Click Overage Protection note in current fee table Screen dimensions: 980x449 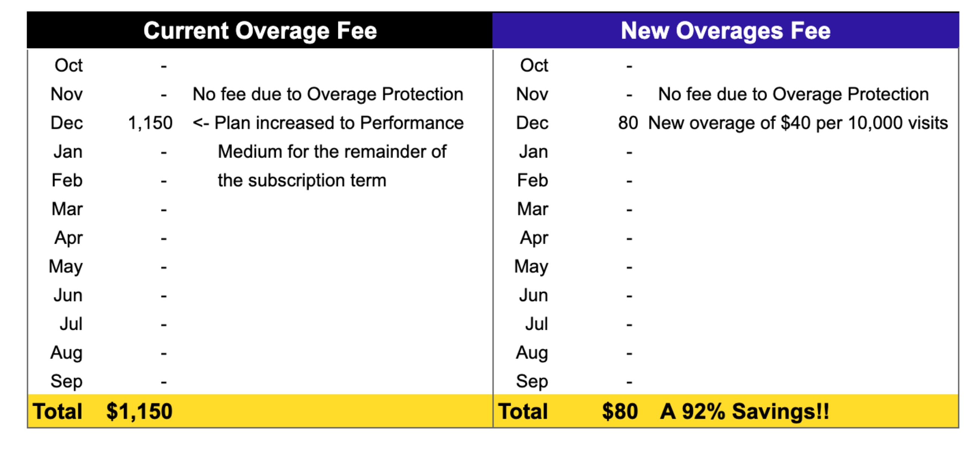tap(328, 94)
